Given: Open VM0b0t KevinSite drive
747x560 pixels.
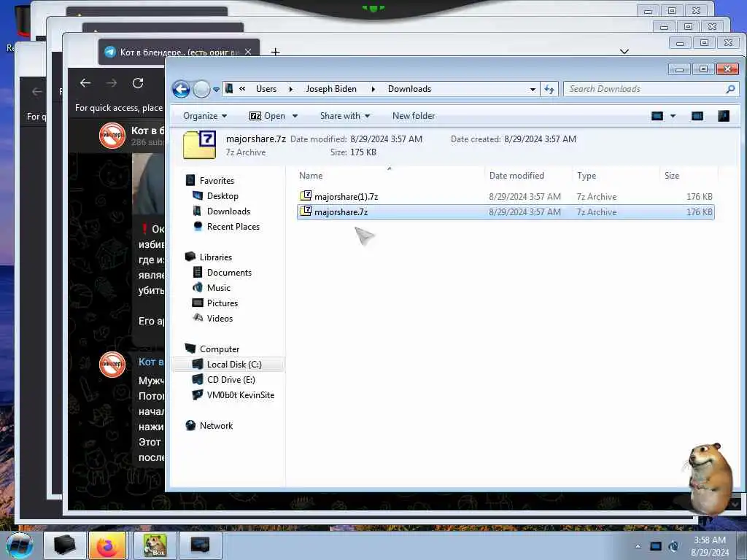Looking at the screenshot, I should pyautogui.click(x=241, y=394).
